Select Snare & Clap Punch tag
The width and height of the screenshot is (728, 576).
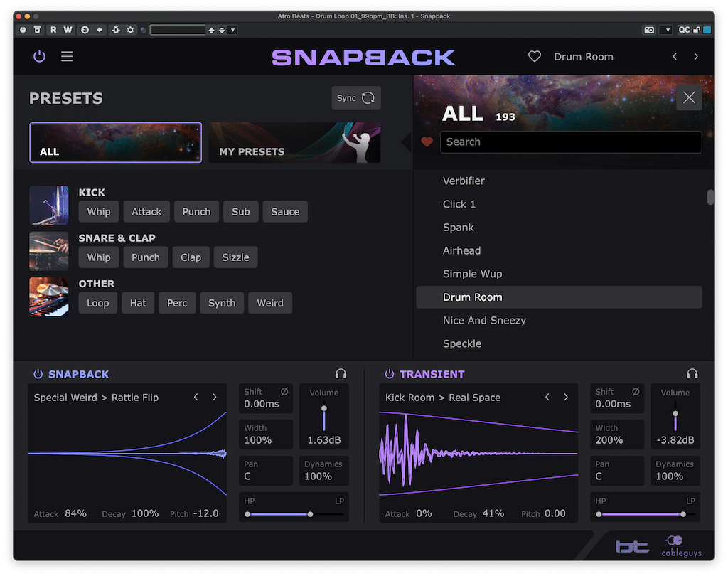(x=145, y=257)
